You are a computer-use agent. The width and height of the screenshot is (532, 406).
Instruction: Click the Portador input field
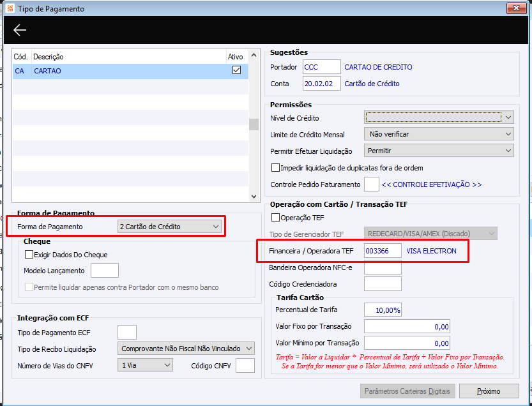tap(322, 67)
